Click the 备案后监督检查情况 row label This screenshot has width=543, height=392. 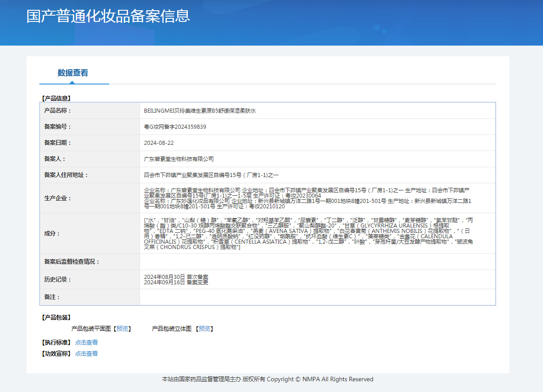point(72,261)
